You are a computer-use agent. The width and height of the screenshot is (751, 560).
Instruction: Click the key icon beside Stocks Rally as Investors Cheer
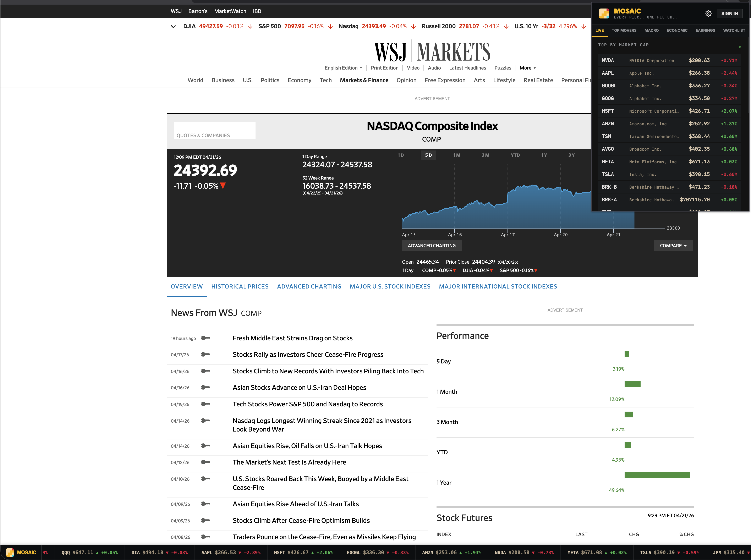(205, 354)
